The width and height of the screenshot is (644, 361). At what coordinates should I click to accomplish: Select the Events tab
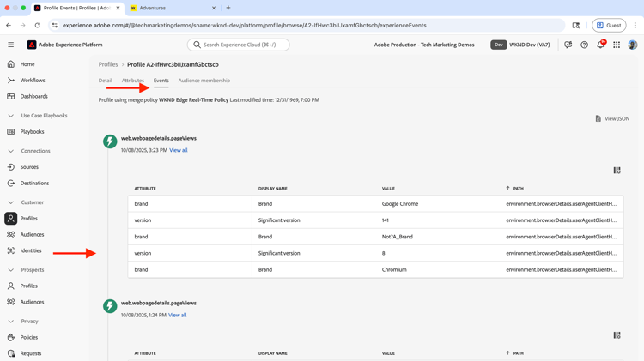tap(161, 81)
